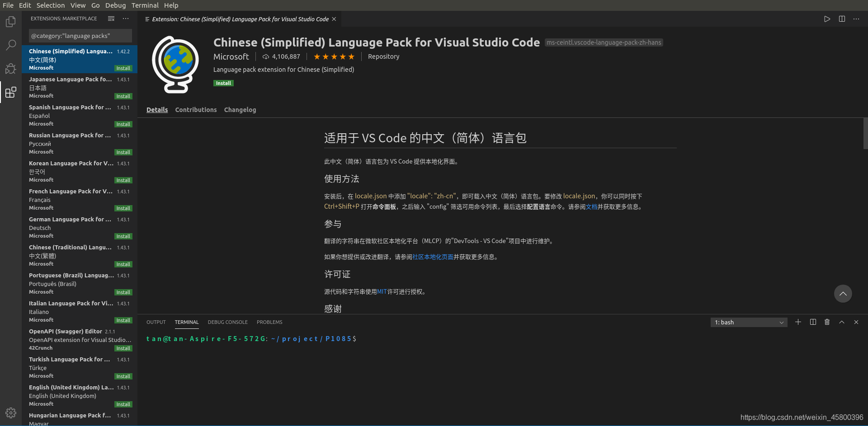The height and width of the screenshot is (426, 868).
Task: Open the Search view in activity bar
Action: tap(11, 45)
